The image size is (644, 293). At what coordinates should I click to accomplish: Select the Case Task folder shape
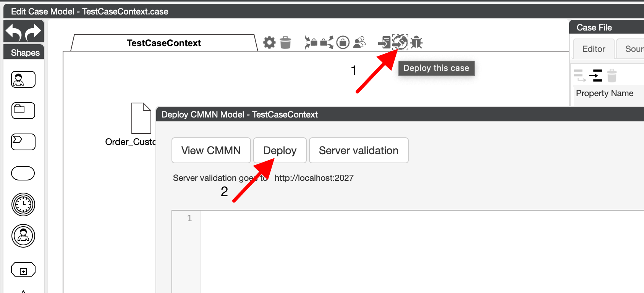pos(23,111)
